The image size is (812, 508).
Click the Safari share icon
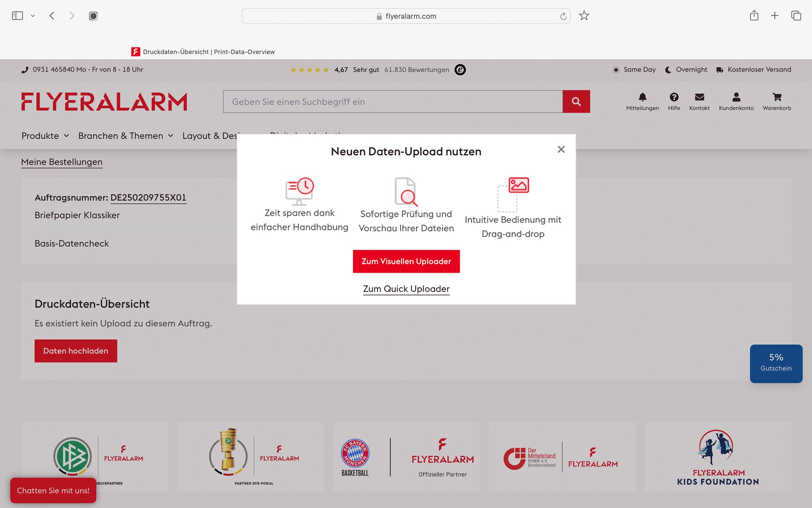(x=754, y=16)
